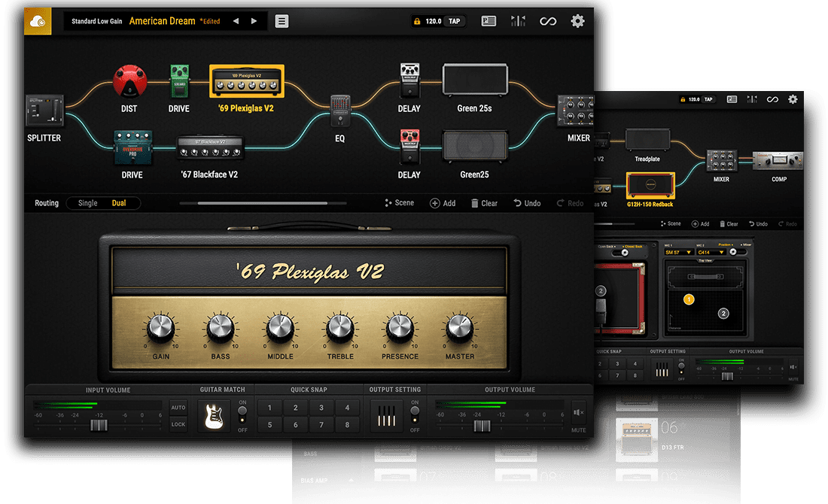
Task: Select the teal DRIVE pedal on bottom path
Action: click(x=132, y=147)
